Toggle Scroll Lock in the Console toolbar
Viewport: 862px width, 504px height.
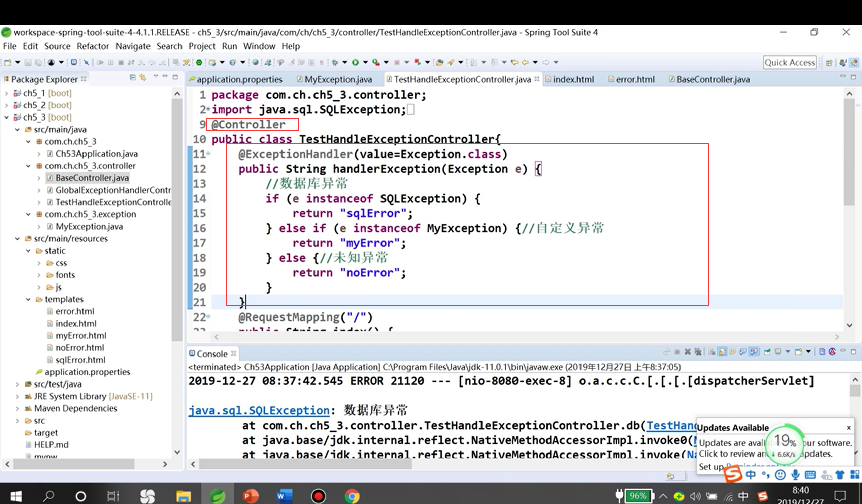pos(723,352)
